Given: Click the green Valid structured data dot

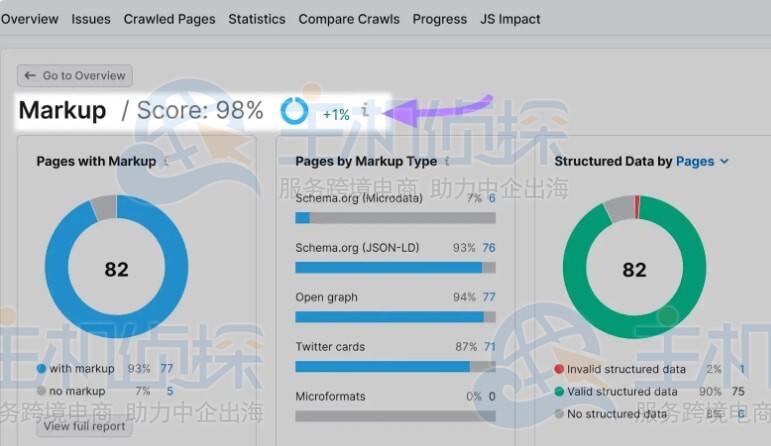Looking at the screenshot, I should (559, 392).
